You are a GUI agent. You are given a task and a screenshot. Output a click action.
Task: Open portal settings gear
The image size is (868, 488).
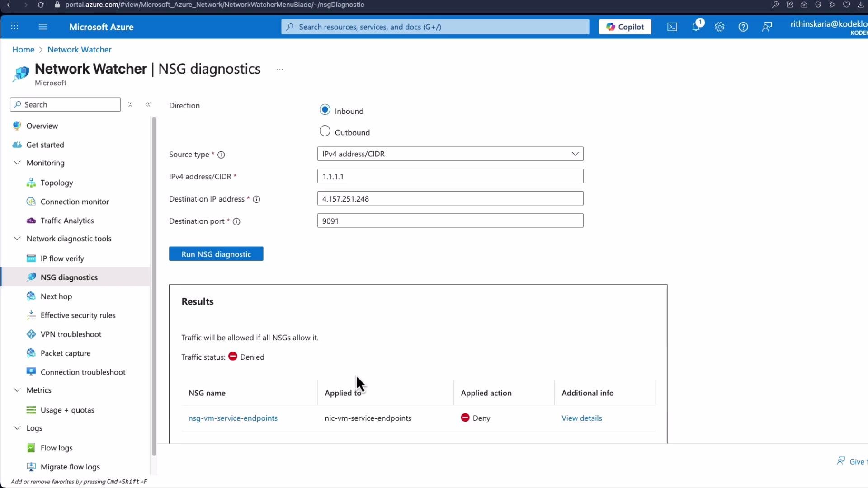pos(720,27)
